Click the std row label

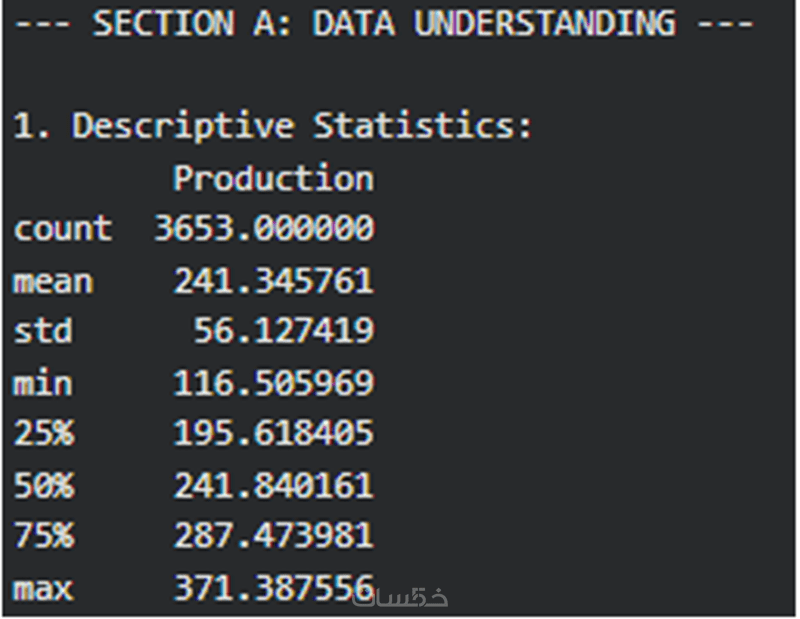tap(42, 332)
